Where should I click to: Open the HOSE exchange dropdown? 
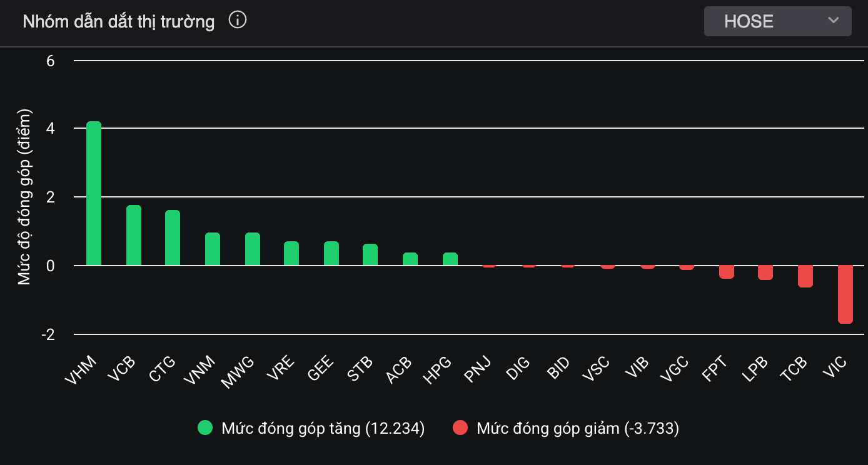point(777,21)
